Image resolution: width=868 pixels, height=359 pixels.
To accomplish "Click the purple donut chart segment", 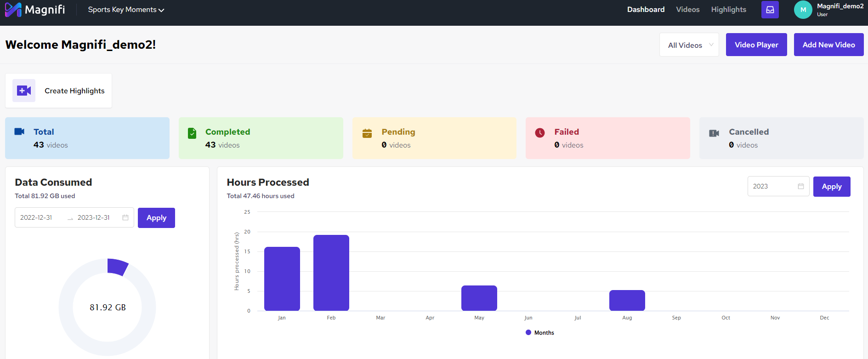I will 117,267.
